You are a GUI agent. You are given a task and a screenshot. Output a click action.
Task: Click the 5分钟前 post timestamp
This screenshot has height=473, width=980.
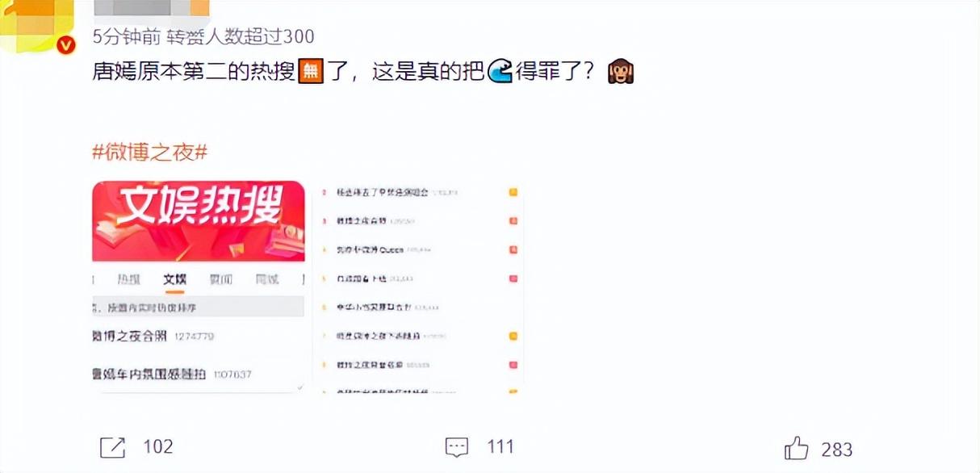pos(127,36)
